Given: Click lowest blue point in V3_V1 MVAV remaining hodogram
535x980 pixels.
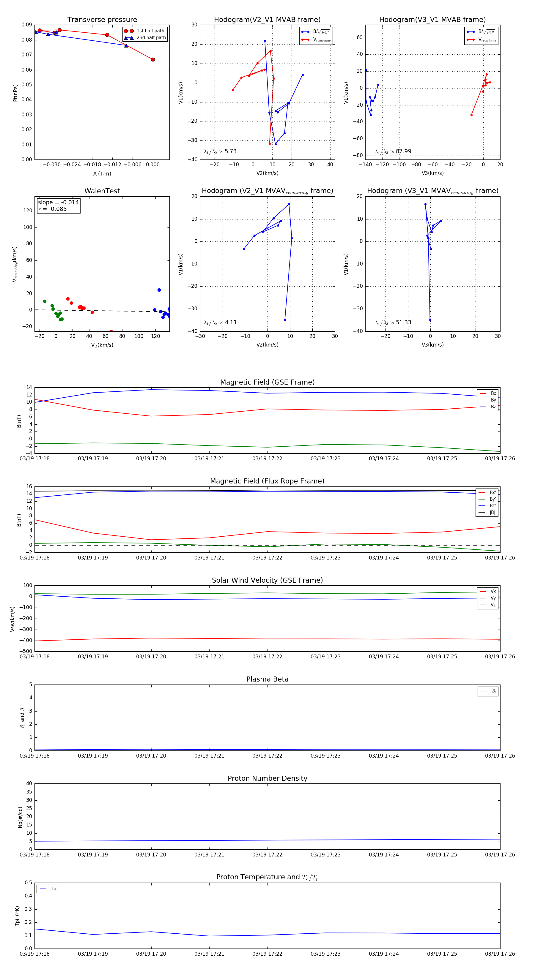Looking at the screenshot, I should coord(430,320).
